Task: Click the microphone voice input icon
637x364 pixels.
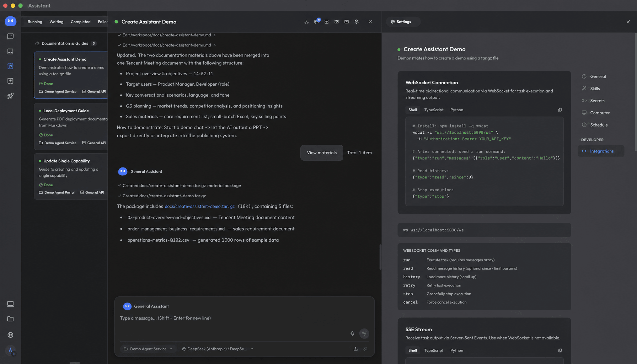Action: pyautogui.click(x=352, y=333)
